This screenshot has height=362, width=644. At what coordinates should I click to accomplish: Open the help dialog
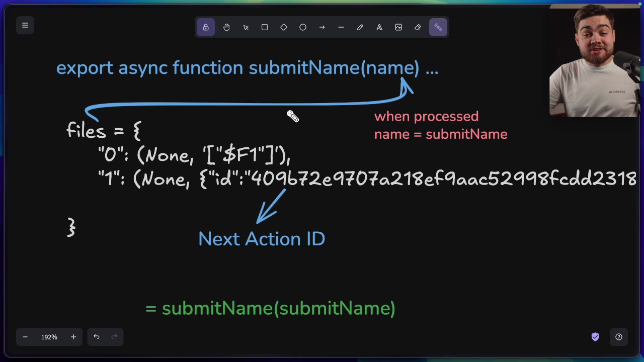[x=619, y=337]
